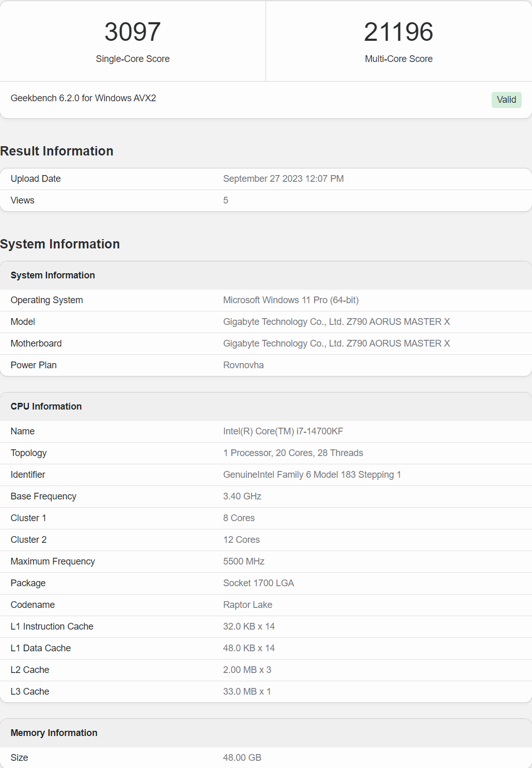
Task: Click the Socket 1700 LGA package value
Action: point(258,583)
